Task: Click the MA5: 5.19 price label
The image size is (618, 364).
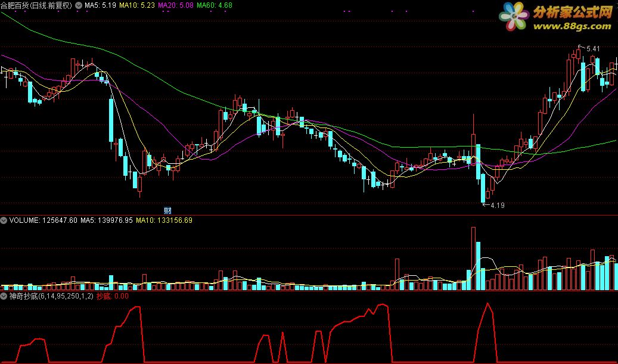Action: point(100,5)
